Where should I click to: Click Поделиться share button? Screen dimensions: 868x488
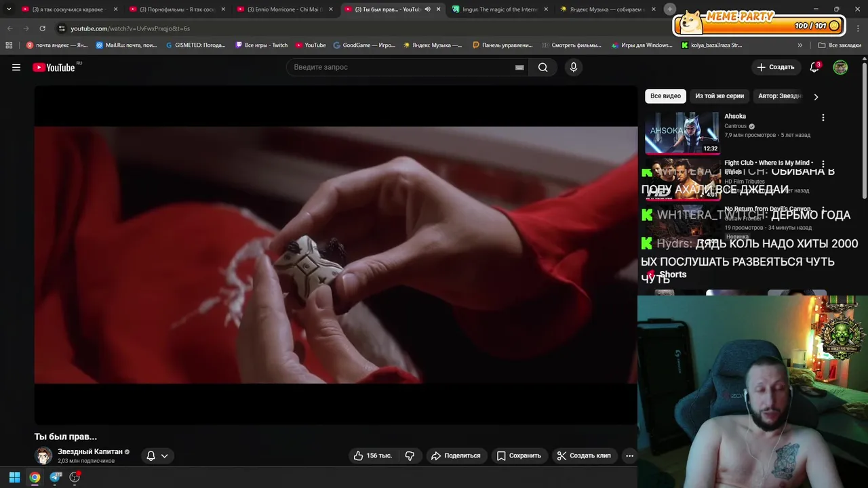tap(456, 455)
